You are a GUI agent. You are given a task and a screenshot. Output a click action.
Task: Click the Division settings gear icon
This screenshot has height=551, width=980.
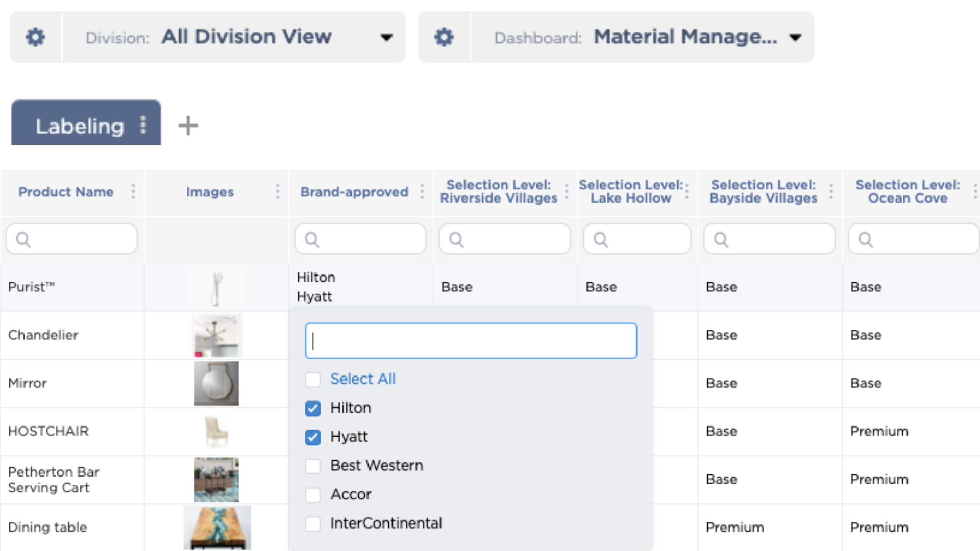click(35, 37)
